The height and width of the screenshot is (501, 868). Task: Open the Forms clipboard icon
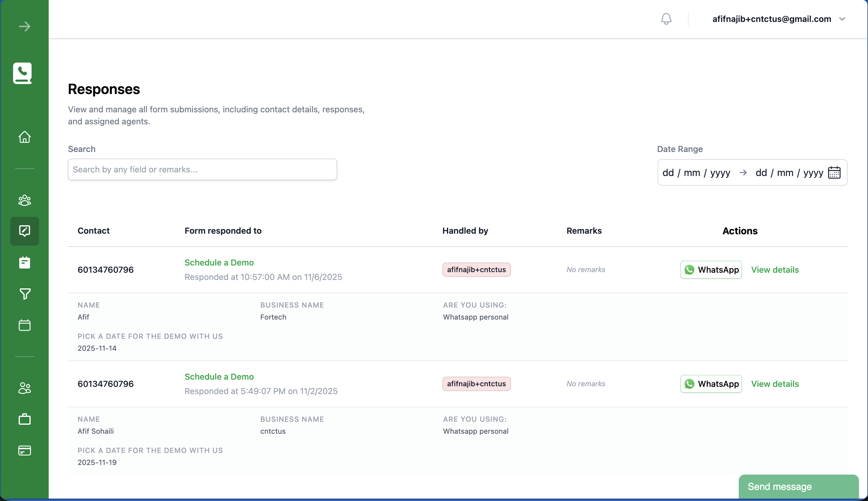24,263
